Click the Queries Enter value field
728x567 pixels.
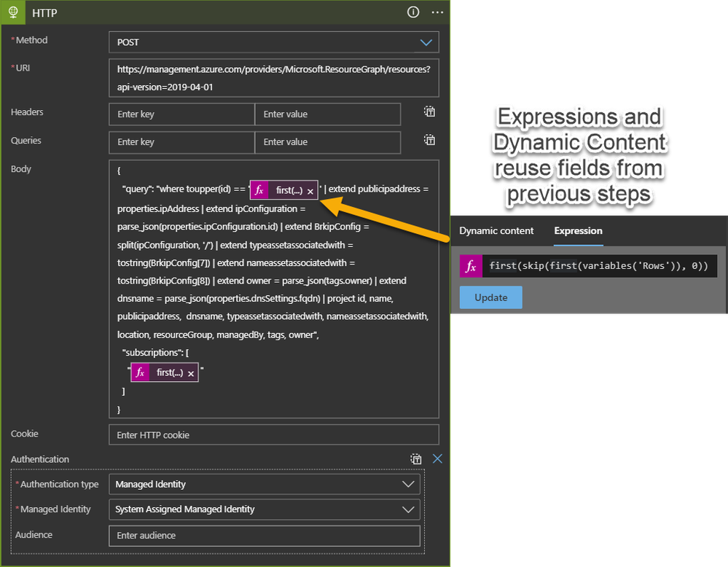coord(328,142)
